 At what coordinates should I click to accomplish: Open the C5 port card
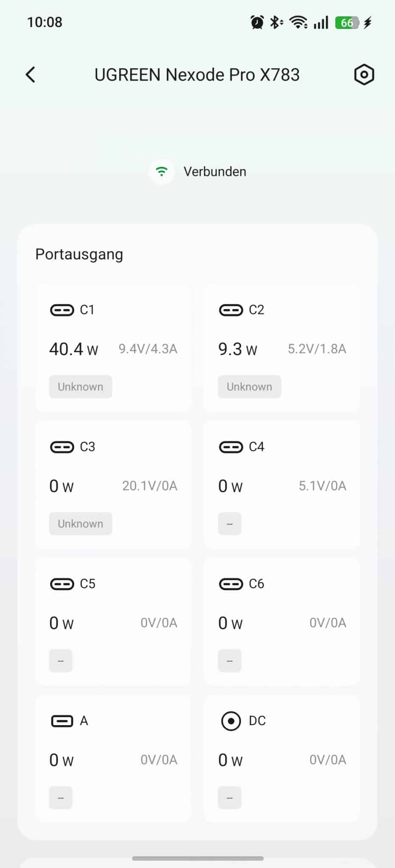113,621
